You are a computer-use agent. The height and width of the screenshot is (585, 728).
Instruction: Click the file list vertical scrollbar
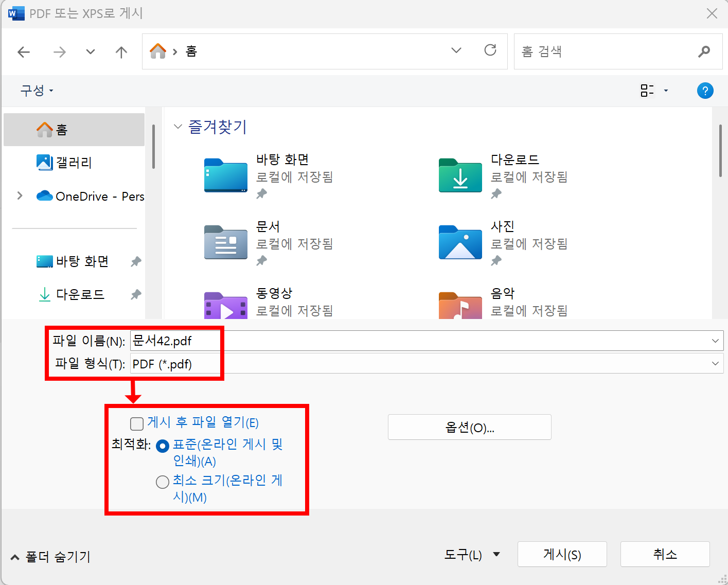(720, 150)
